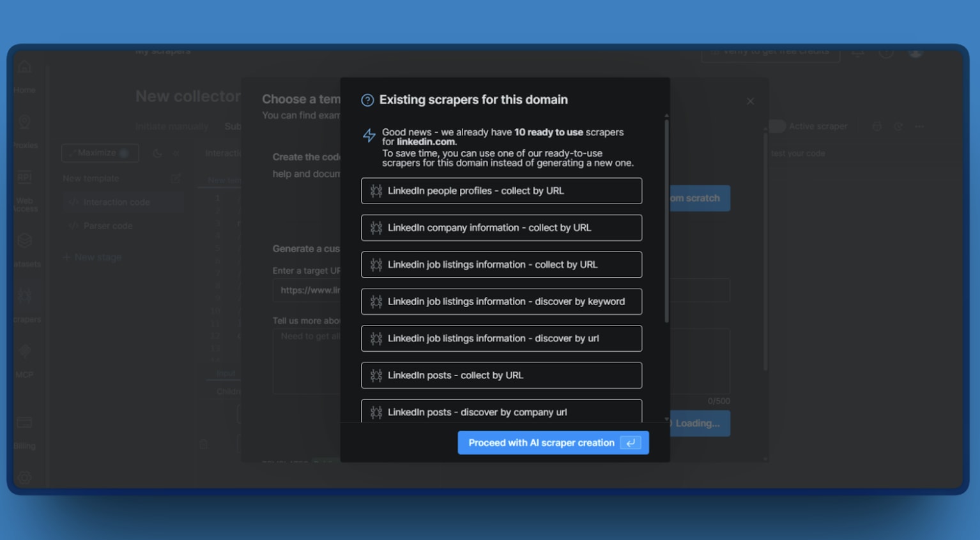Image resolution: width=980 pixels, height=540 pixels.
Task: Click the Loading button in template dialog
Action: click(700, 424)
